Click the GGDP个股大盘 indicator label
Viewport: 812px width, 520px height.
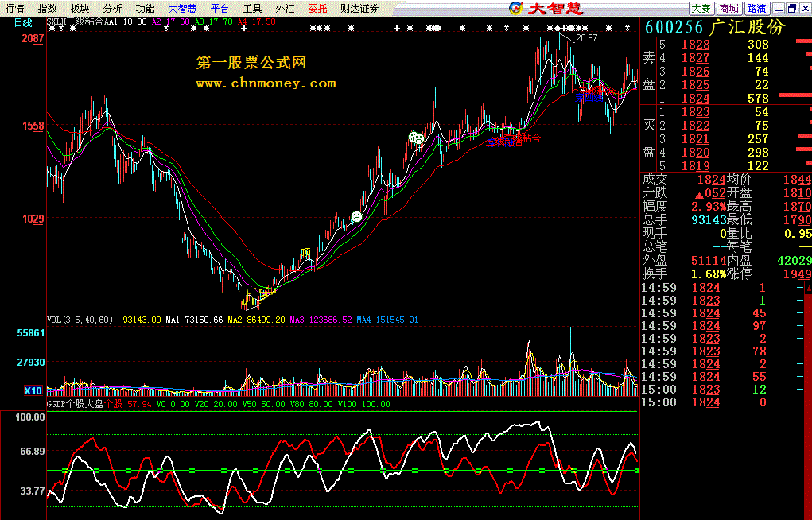[x=75, y=404]
